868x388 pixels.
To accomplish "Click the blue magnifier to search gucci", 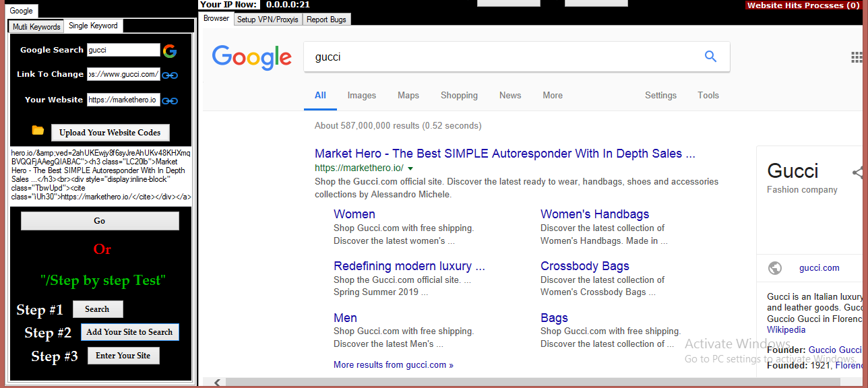I will [x=710, y=57].
